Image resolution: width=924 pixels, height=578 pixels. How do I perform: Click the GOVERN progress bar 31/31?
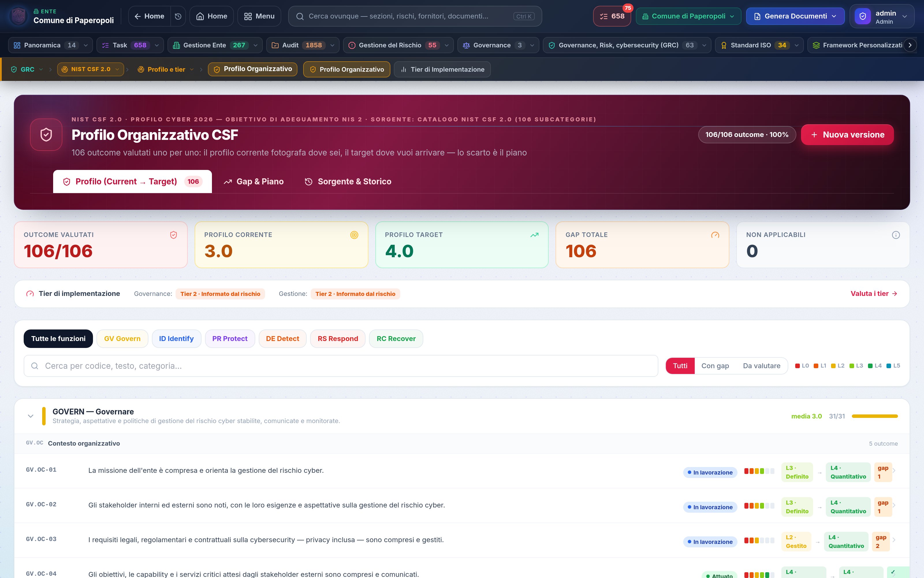(875, 416)
